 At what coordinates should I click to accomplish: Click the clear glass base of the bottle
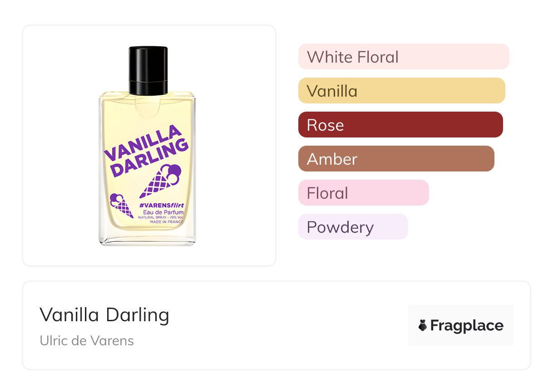click(148, 239)
